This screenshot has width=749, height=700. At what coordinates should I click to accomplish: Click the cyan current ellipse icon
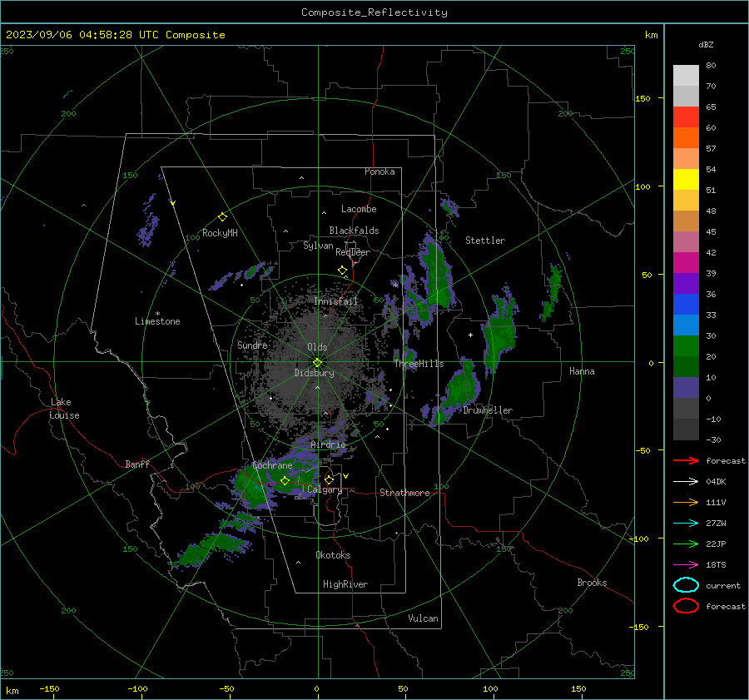(686, 585)
